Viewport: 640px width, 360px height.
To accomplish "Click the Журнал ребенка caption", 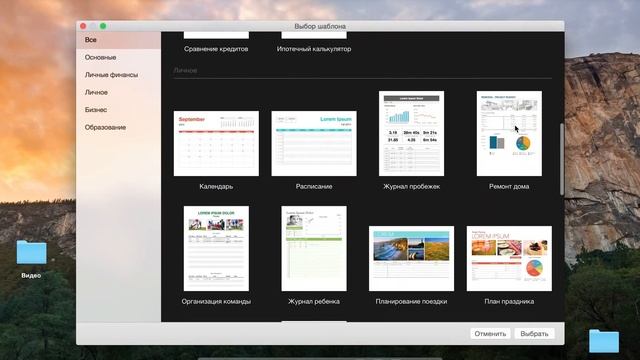I will 314,302.
